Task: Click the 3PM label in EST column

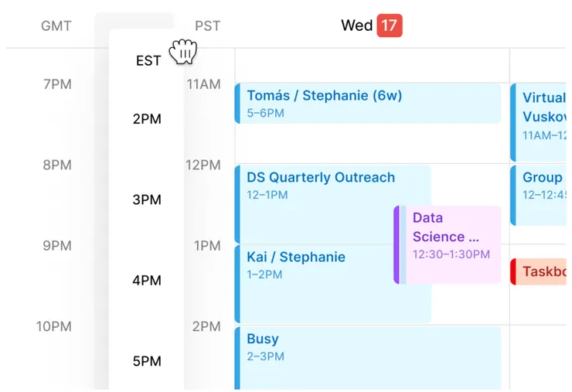Action: tap(147, 199)
